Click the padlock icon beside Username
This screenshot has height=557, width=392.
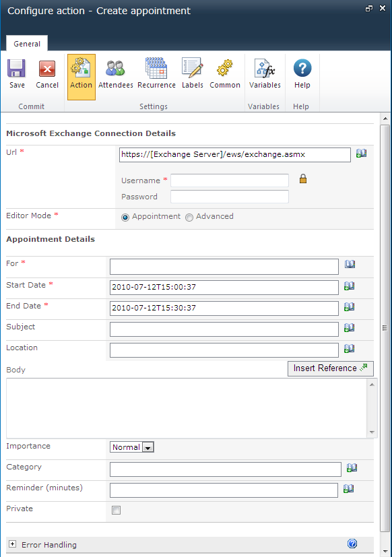pos(303,178)
